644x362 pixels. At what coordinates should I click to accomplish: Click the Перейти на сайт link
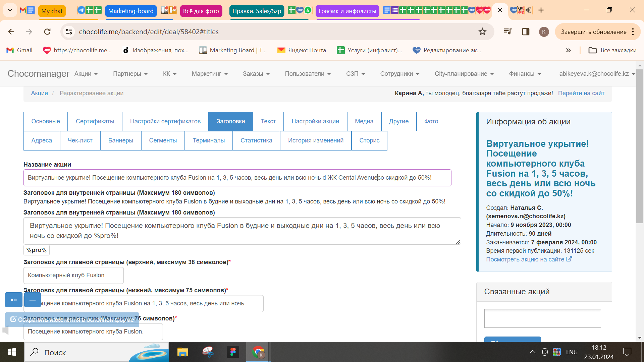coord(581,93)
